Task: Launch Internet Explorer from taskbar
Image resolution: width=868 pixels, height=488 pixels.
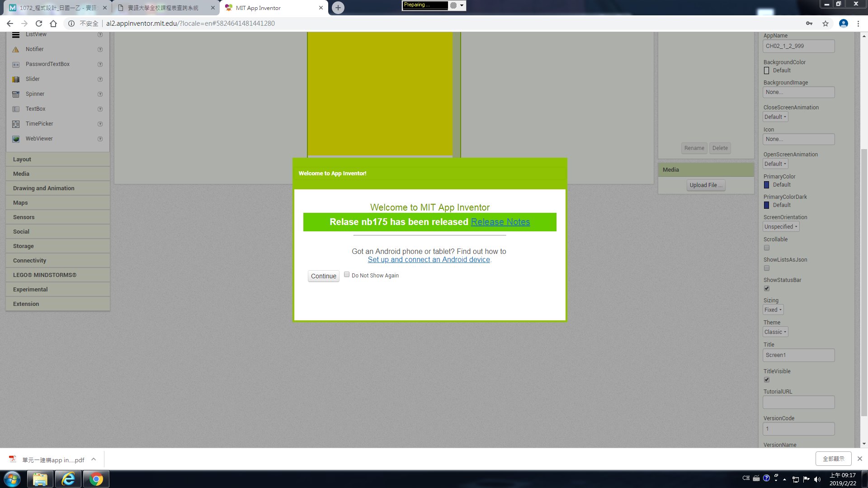Action: (68, 479)
